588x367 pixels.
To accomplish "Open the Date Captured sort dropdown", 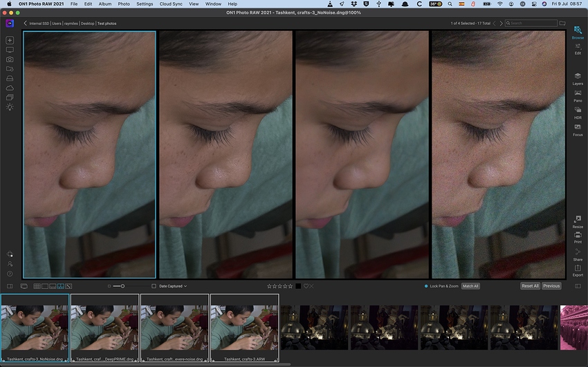I will pos(173,286).
